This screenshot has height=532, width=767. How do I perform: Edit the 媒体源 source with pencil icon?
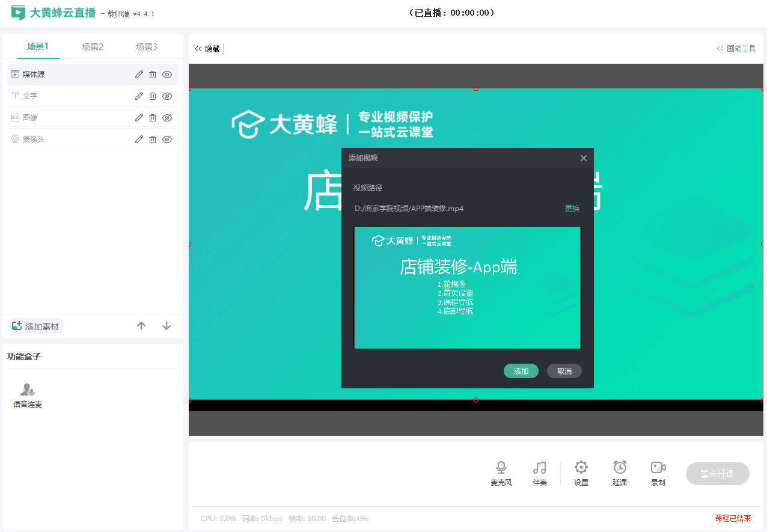coord(139,75)
